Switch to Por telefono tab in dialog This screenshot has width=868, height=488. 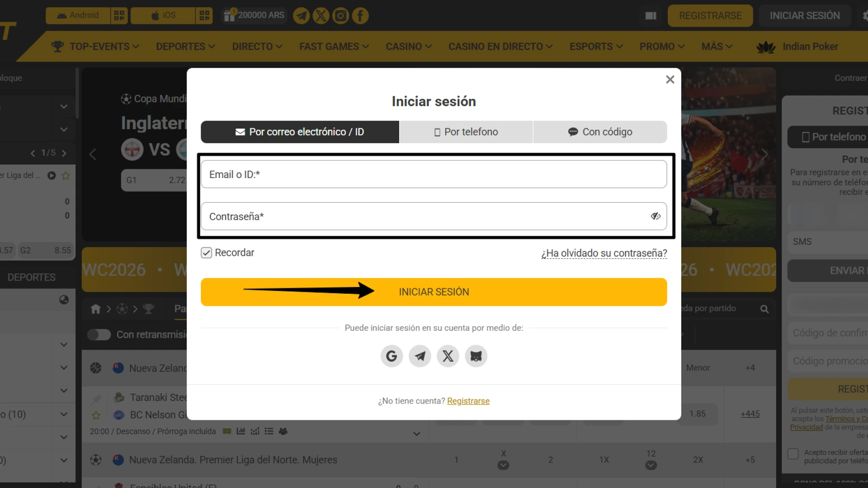(x=466, y=132)
